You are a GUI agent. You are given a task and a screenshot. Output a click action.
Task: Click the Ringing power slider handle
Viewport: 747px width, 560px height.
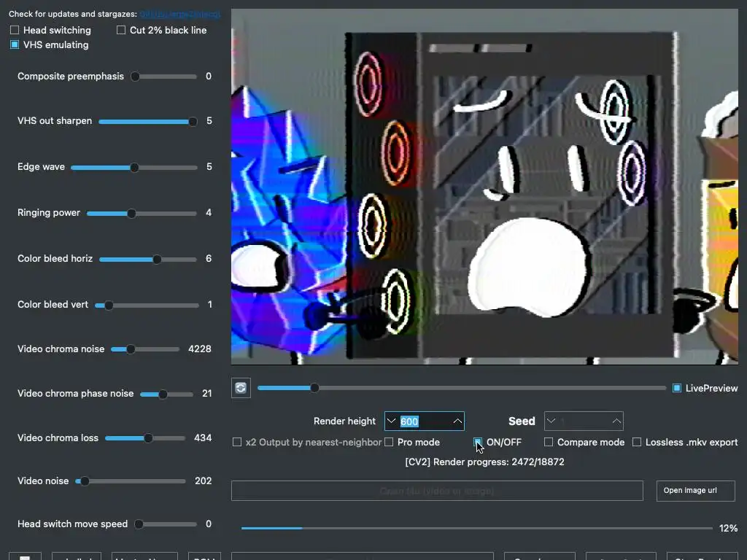tap(131, 214)
